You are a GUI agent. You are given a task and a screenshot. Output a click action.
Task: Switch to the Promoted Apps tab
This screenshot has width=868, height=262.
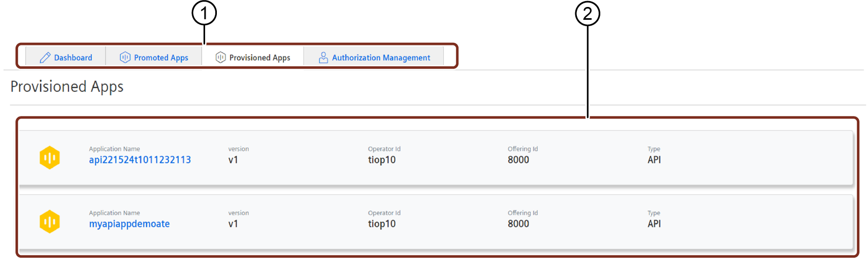pos(154,57)
